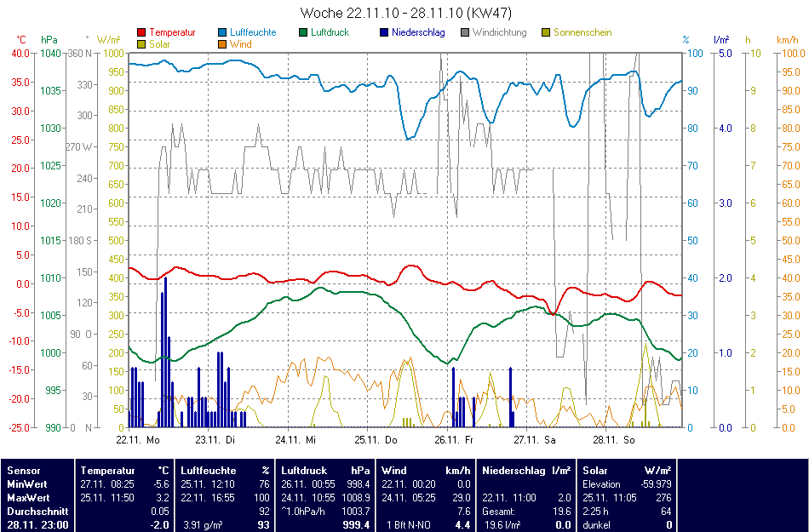Click the Solar legend label
Image resolution: width=809 pixels, height=532 pixels.
[x=159, y=44]
